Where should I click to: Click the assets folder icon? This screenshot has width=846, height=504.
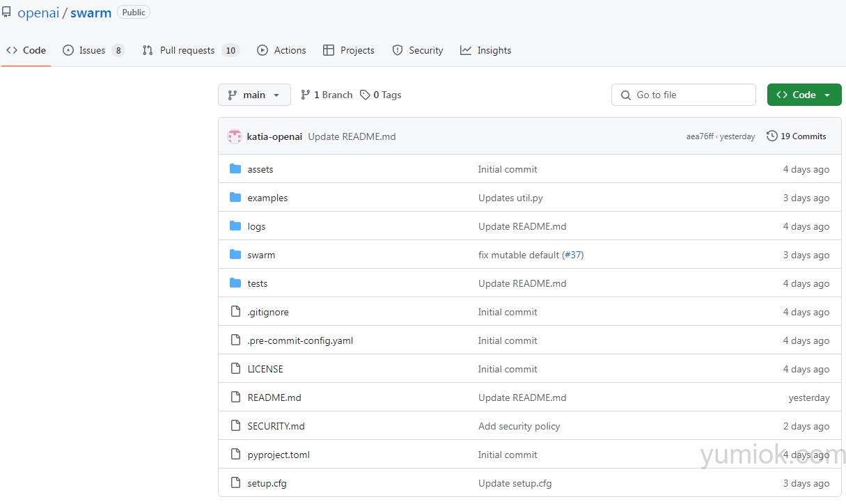click(x=235, y=169)
